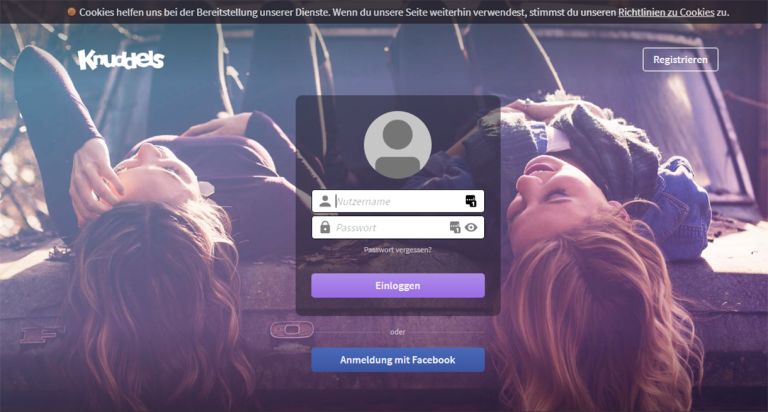
Task: Choose Anmeldung mit Facebook
Action: [x=398, y=360]
